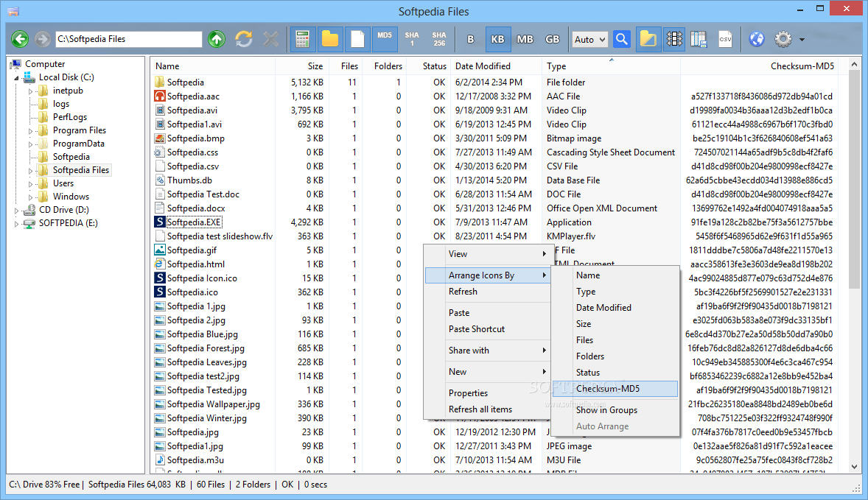Choose Properties from context menu
Viewport: 868px width, 500px height.
[x=488, y=393]
